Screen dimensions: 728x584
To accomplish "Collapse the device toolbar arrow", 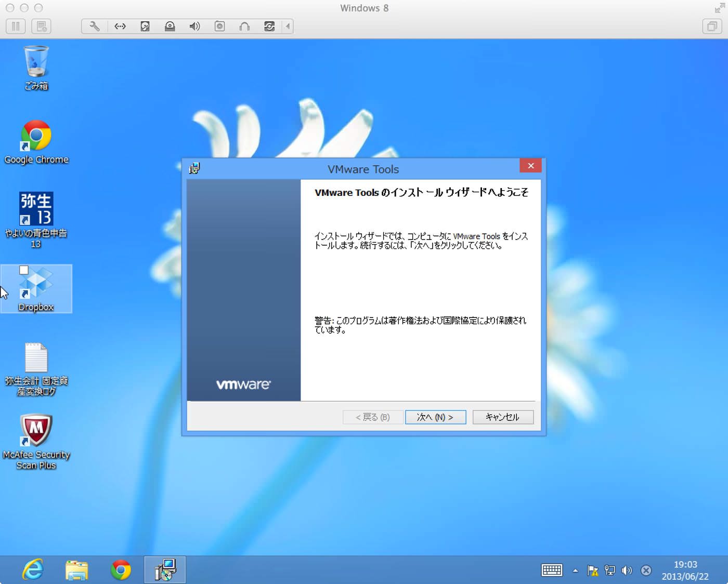I will [288, 26].
